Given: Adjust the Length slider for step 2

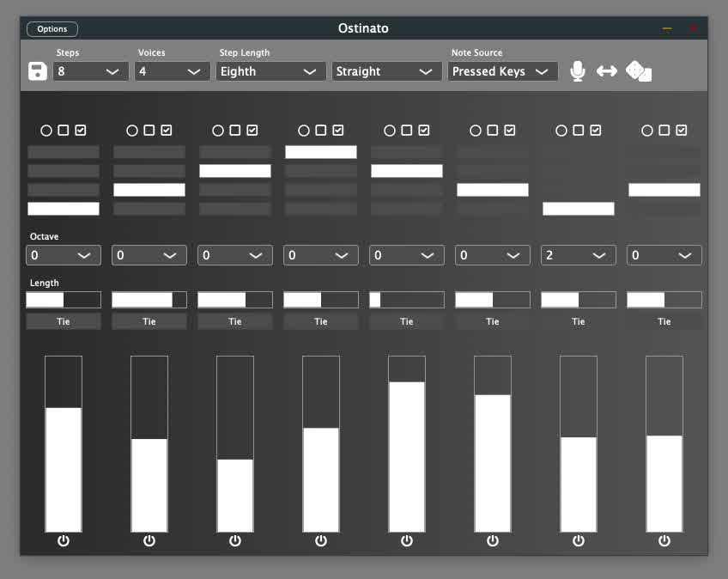Looking at the screenshot, I should [x=149, y=300].
